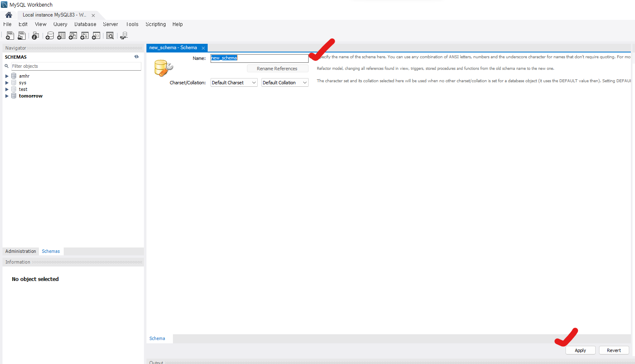Open the Default Charset dropdown

click(234, 83)
